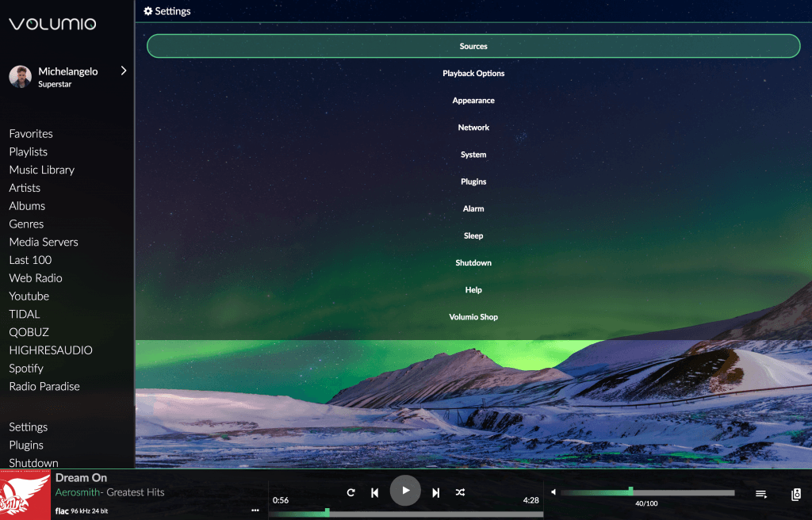This screenshot has height=520, width=812.
Task: Toggle repeat mode
Action: click(350, 491)
